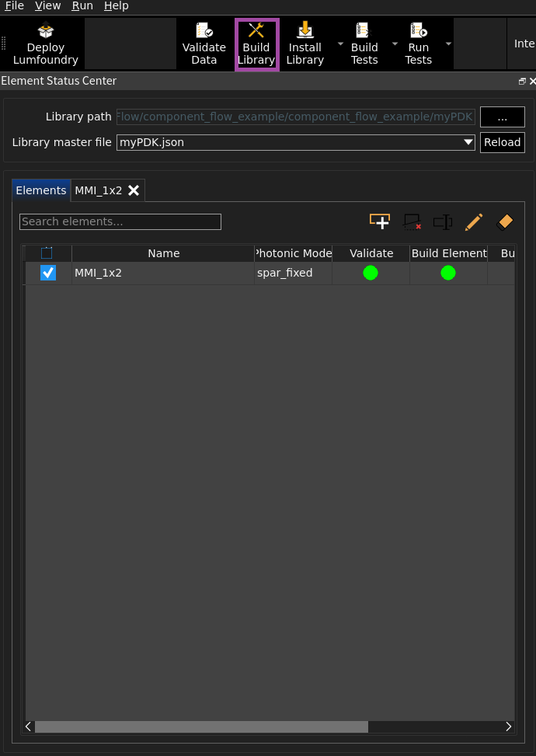The height and width of the screenshot is (756, 536).
Task: Click the green Build Element status indicator
Action: coord(447,273)
